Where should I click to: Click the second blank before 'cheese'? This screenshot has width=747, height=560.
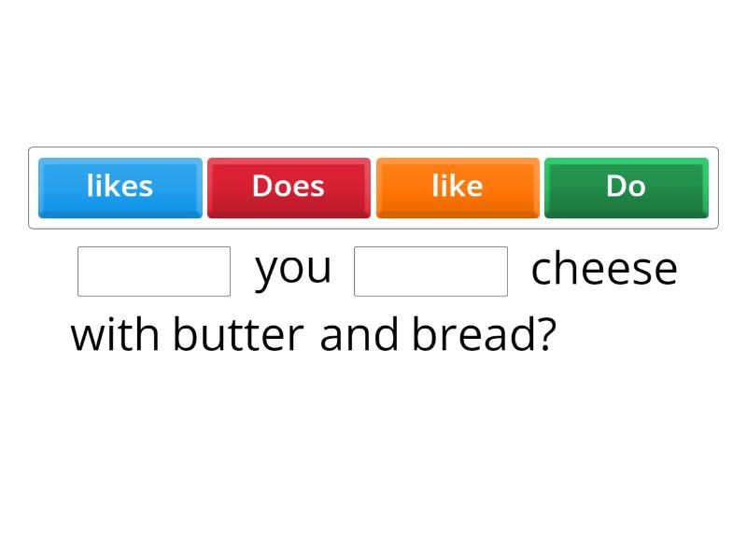click(x=430, y=270)
